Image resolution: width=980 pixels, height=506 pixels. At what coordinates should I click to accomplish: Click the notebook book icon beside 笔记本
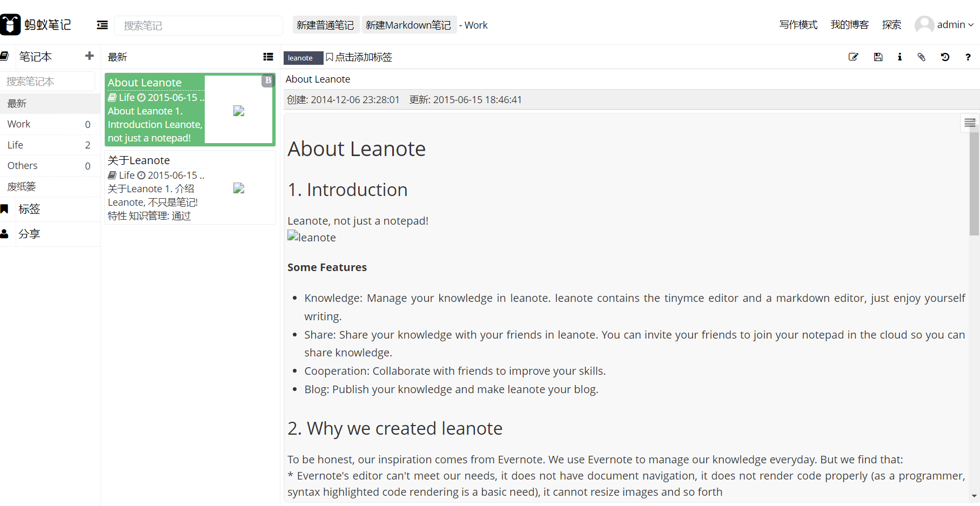(5, 56)
